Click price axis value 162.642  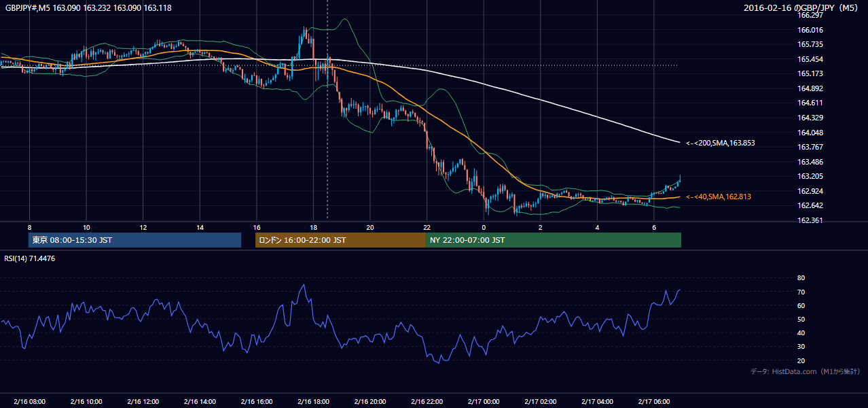(810, 206)
